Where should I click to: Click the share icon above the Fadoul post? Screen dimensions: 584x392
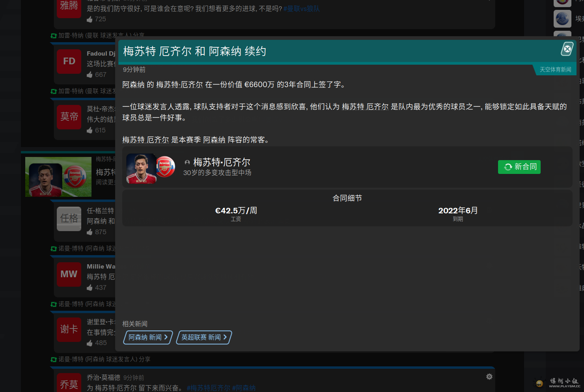pos(54,35)
